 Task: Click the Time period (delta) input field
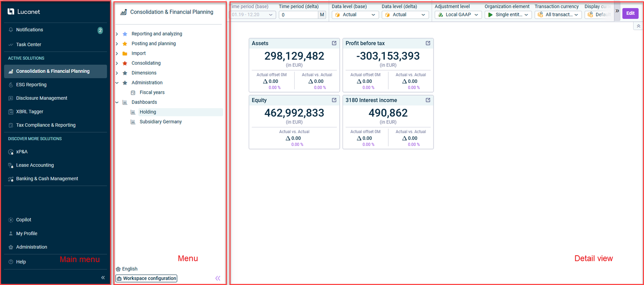(x=299, y=15)
